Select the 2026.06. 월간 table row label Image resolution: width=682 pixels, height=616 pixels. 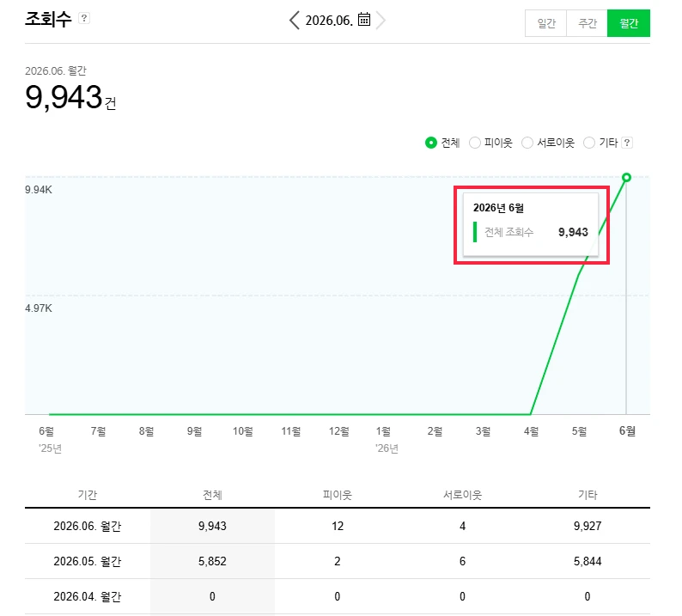point(88,526)
